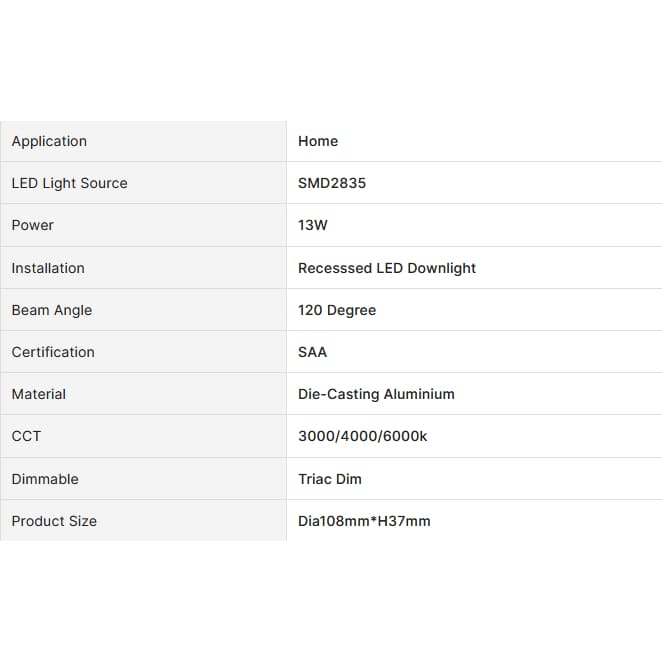The image size is (662, 662).
Task: Click the Dimmable label cell
Action: (x=143, y=479)
